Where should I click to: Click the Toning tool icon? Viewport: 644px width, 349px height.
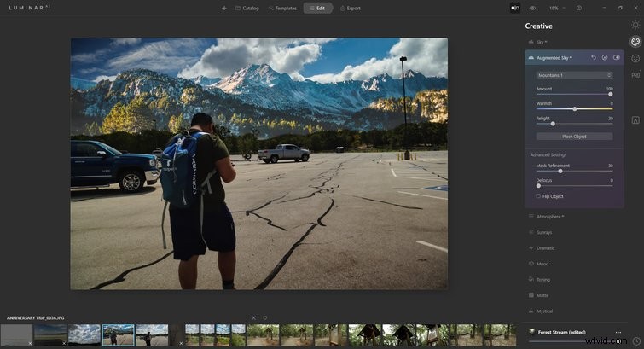point(531,280)
